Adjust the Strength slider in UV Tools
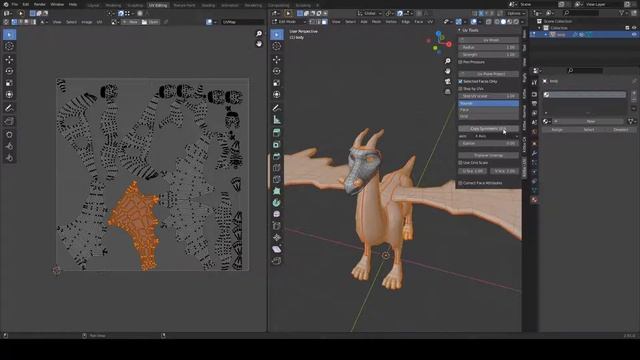The width and height of the screenshot is (640, 360). 489,54
